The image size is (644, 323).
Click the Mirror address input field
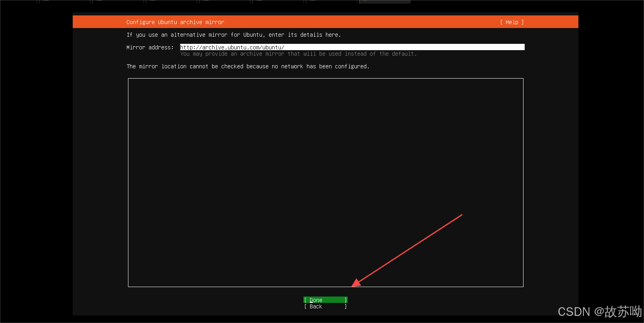[352, 47]
